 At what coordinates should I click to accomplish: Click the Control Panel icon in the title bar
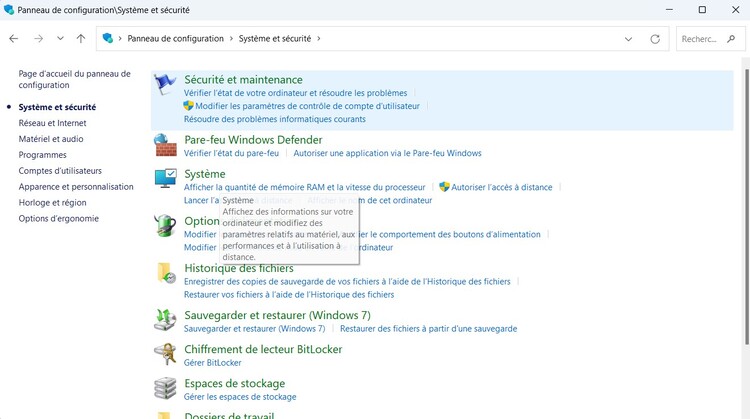9,10
